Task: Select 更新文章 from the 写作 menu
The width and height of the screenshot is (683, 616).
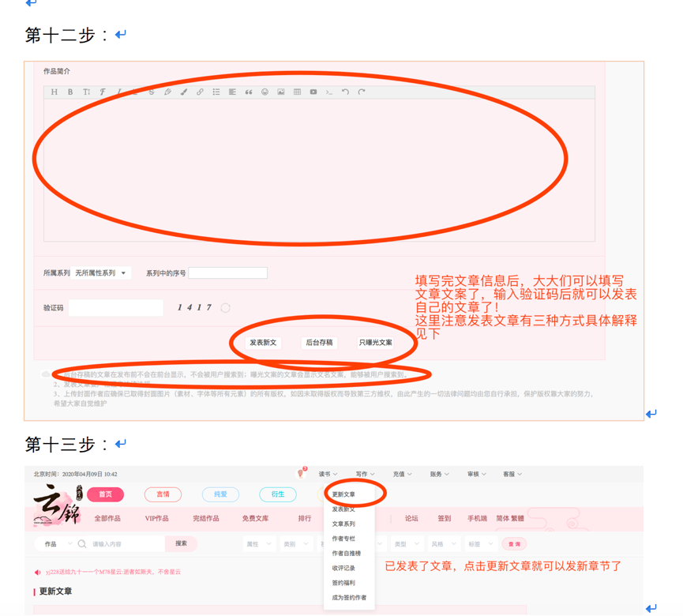Action: pyautogui.click(x=343, y=494)
